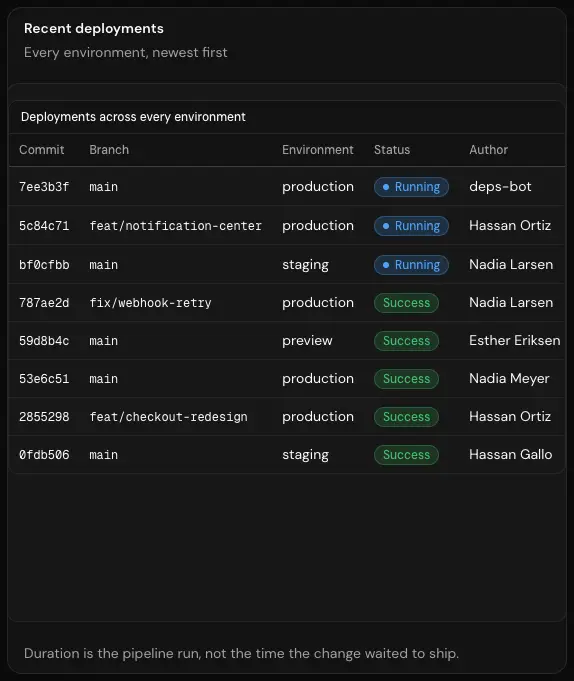This screenshot has width=574, height=681.
Task: Open commit hash 7ee3b3f
Action: (x=44, y=187)
